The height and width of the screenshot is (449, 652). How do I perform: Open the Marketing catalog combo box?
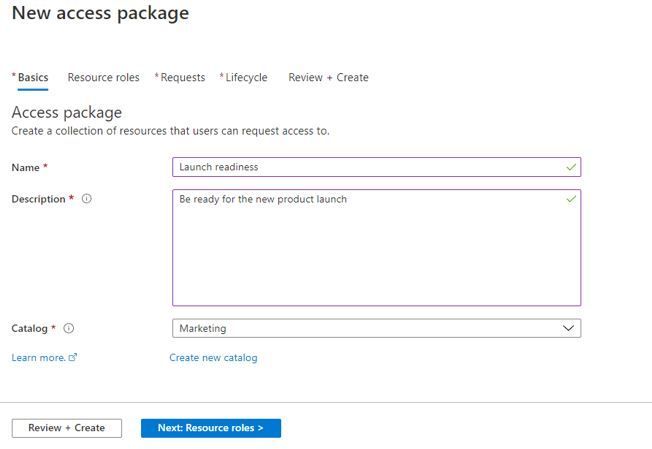[x=376, y=328]
